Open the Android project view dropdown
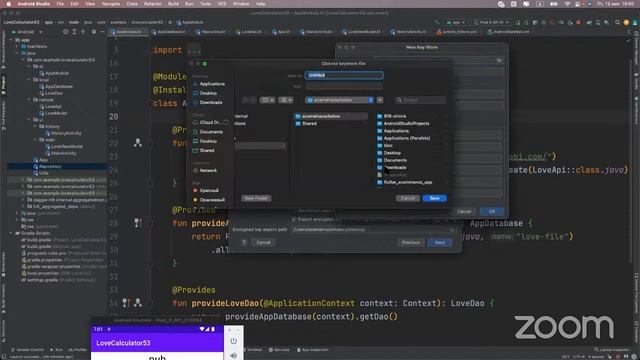This screenshot has height=360, width=640. click(27, 32)
